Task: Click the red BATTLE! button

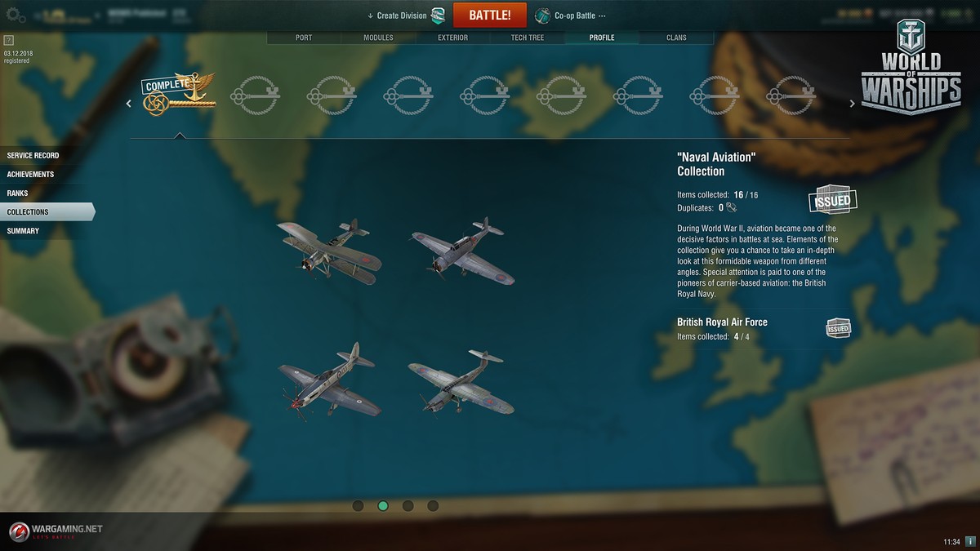Action: click(x=489, y=15)
